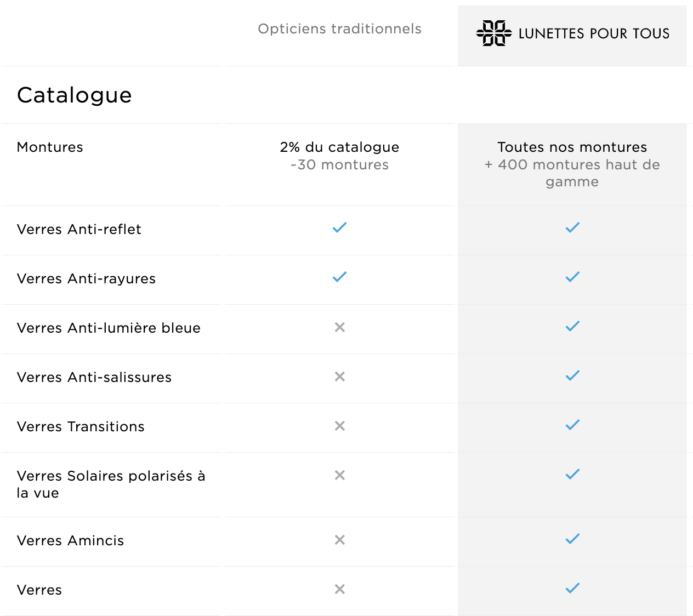693x616 pixels.
Task: Click the Solaires polarisés cross icon
Action: click(340, 475)
